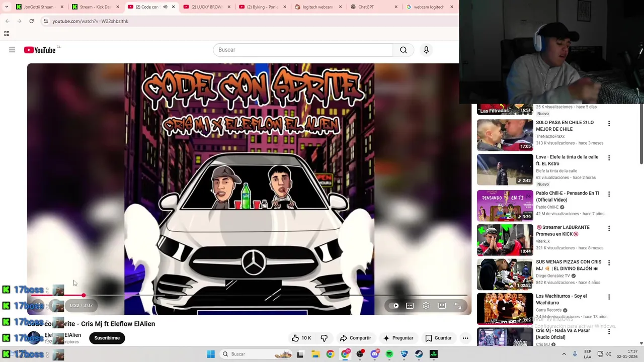Visit TheNachoFraXx channel link
Viewport: 644px width, 362px height.
550,136
